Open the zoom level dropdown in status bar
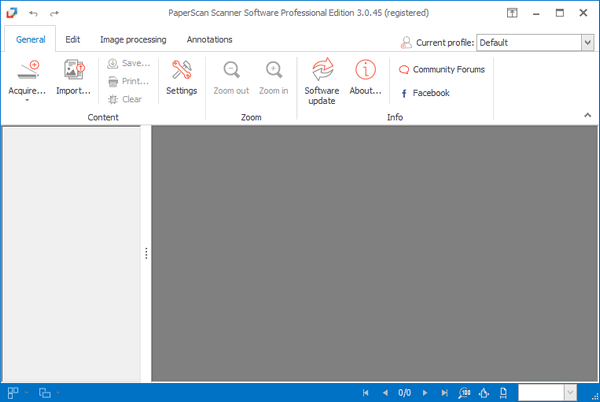The height and width of the screenshot is (402, 600). pos(570,392)
